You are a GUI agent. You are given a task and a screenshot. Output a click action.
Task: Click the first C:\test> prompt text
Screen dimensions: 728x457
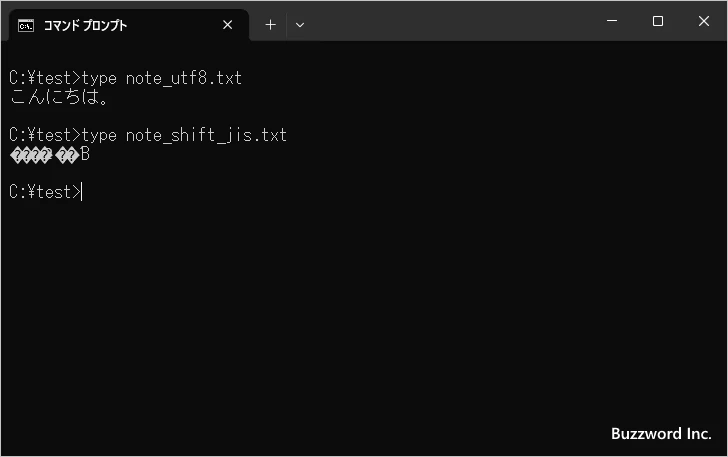pos(44,78)
